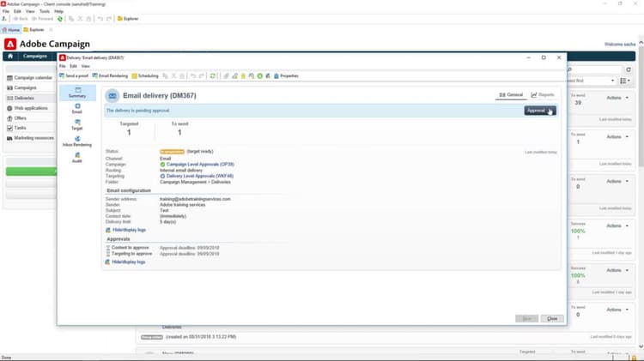The width and height of the screenshot is (644, 361).
Task: Switch to the General tab
Action: [511, 95]
